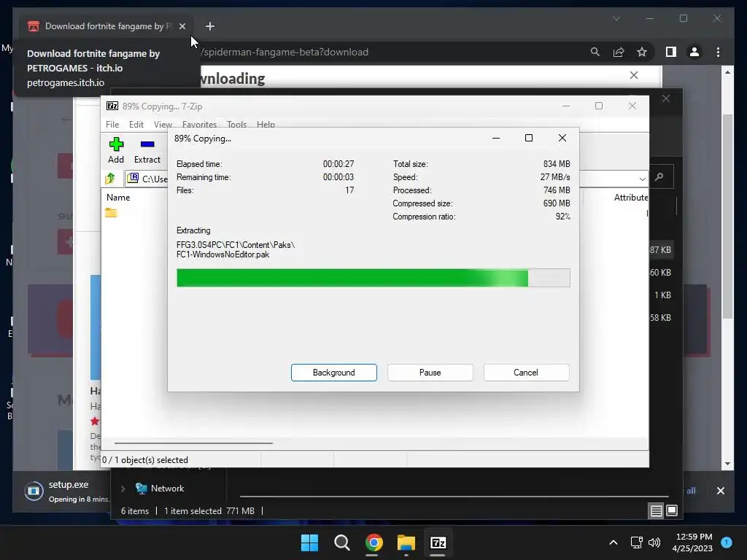Click the Add toolbar icon in 7-Zip

116,150
